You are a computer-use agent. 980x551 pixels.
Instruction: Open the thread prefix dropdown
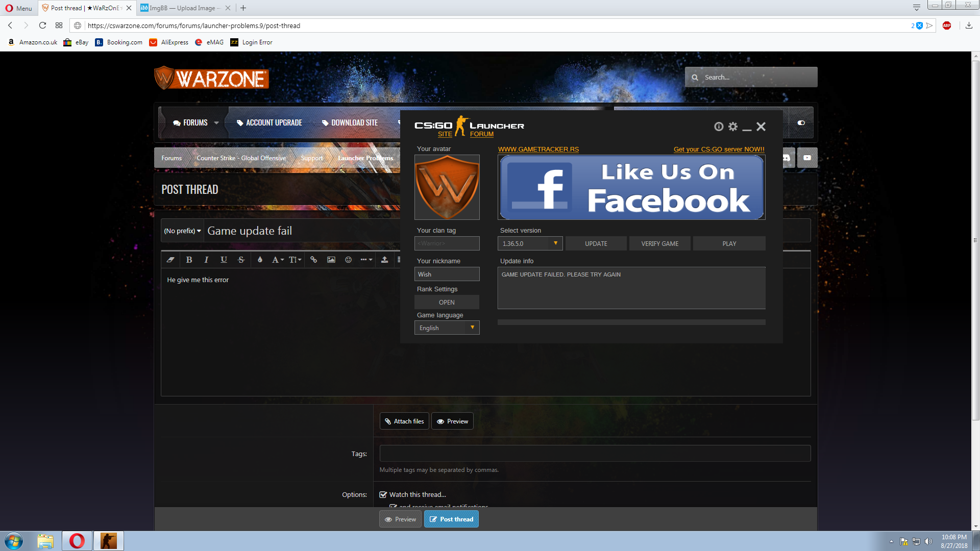182,231
